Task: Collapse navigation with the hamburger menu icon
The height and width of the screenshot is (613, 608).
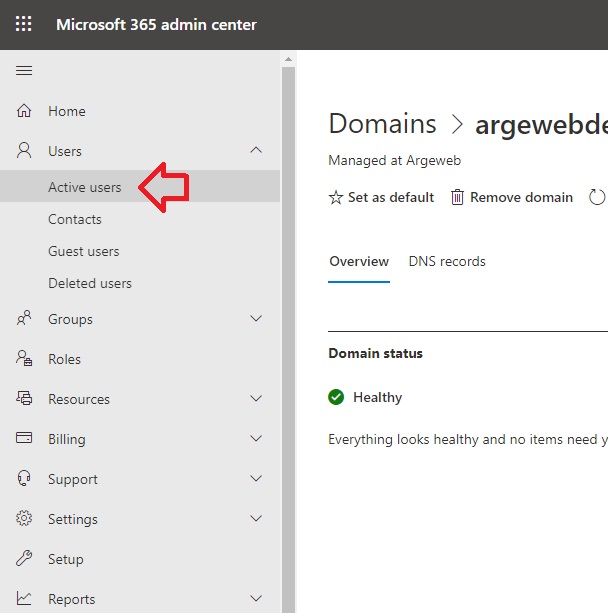Action: tap(24, 70)
